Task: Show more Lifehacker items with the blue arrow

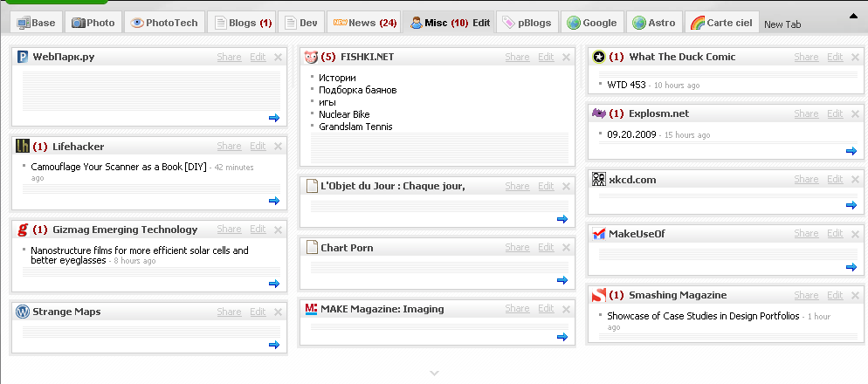Action: (274, 201)
